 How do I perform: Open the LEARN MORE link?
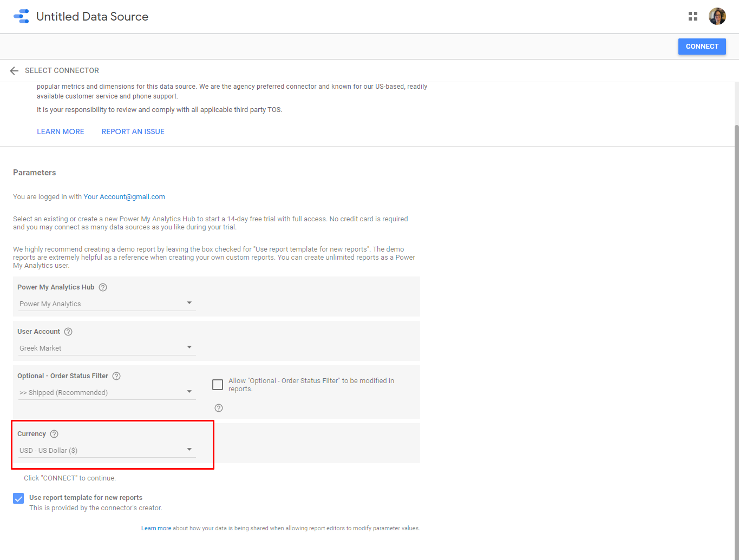click(x=61, y=131)
